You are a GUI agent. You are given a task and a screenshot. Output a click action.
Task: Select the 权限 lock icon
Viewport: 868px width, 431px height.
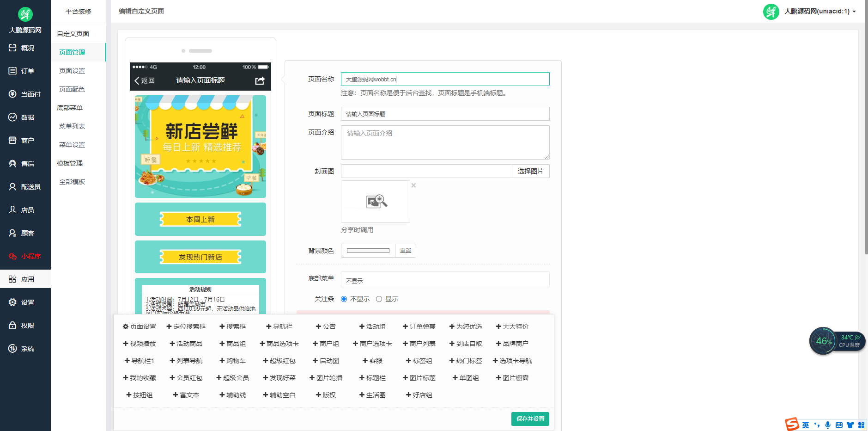tap(12, 325)
